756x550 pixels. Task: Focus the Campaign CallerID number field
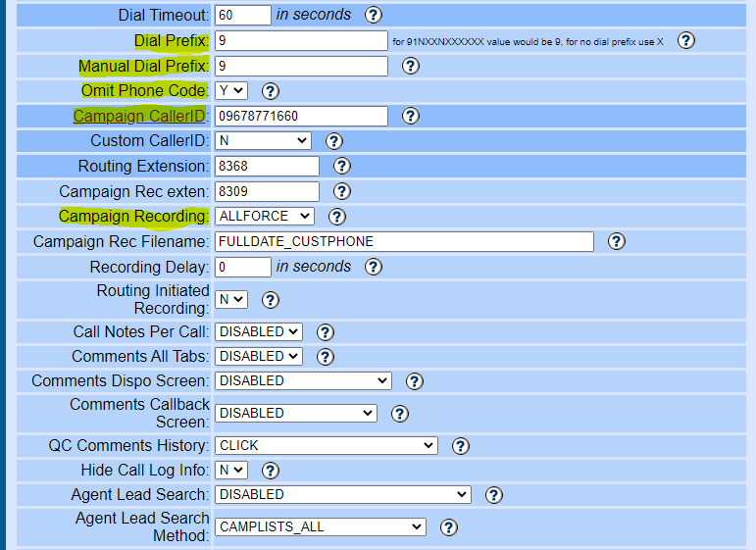click(x=301, y=116)
